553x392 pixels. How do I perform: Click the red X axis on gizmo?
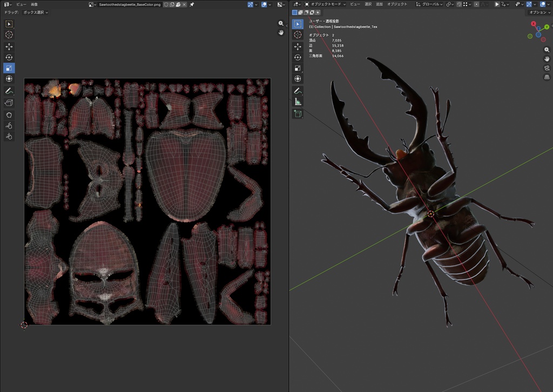point(533,24)
